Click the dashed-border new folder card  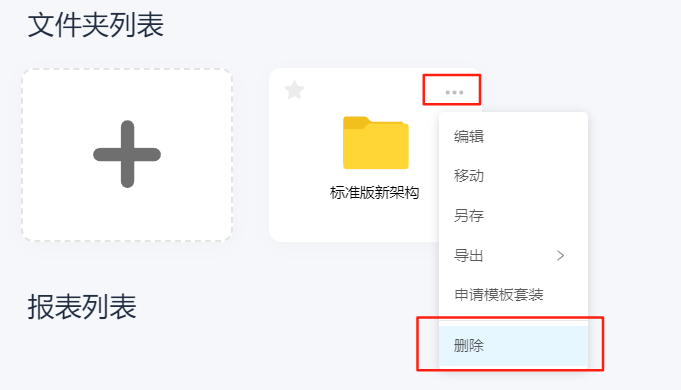click(127, 155)
